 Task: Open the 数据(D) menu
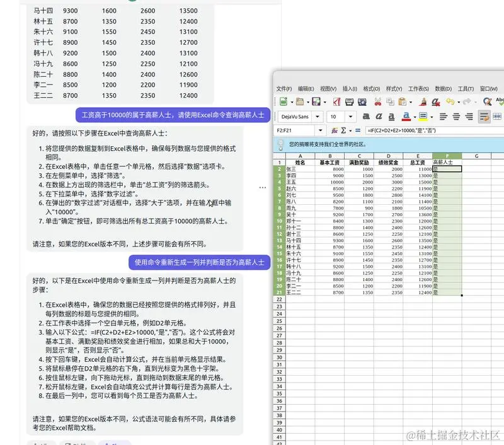[444, 89]
